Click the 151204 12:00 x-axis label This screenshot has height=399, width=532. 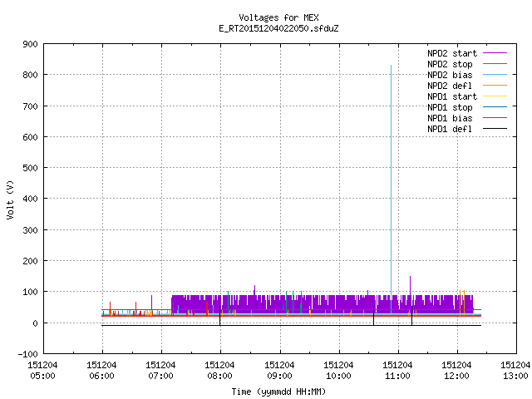point(456,371)
